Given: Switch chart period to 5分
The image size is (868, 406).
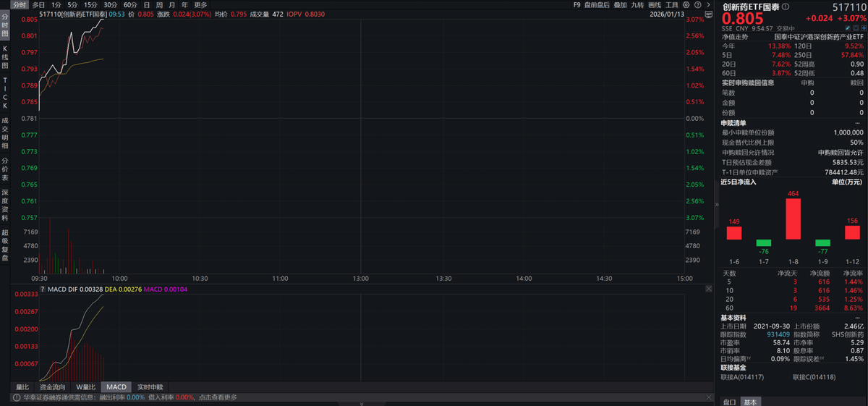Looking at the screenshot, I should [72, 4].
